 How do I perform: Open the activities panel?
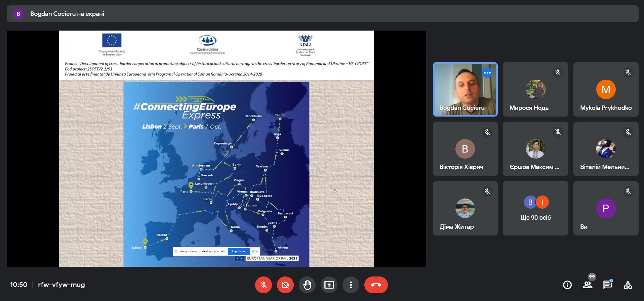tap(628, 285)
